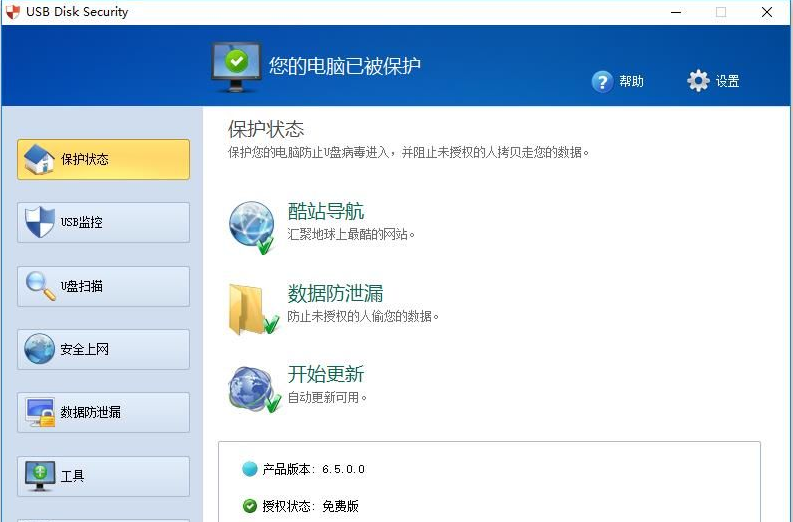This screenshot has height=522, width=793.
Task: Open the U盘扫描 section
Action: tap(103, 286)
